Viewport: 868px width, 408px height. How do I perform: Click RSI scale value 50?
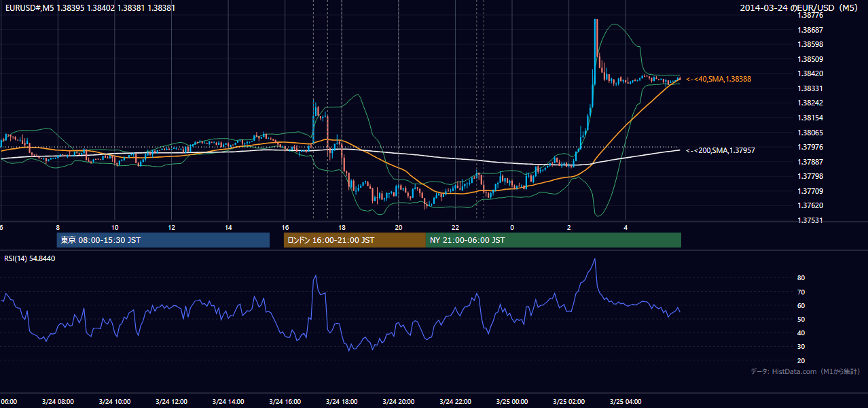pos(801,319)
